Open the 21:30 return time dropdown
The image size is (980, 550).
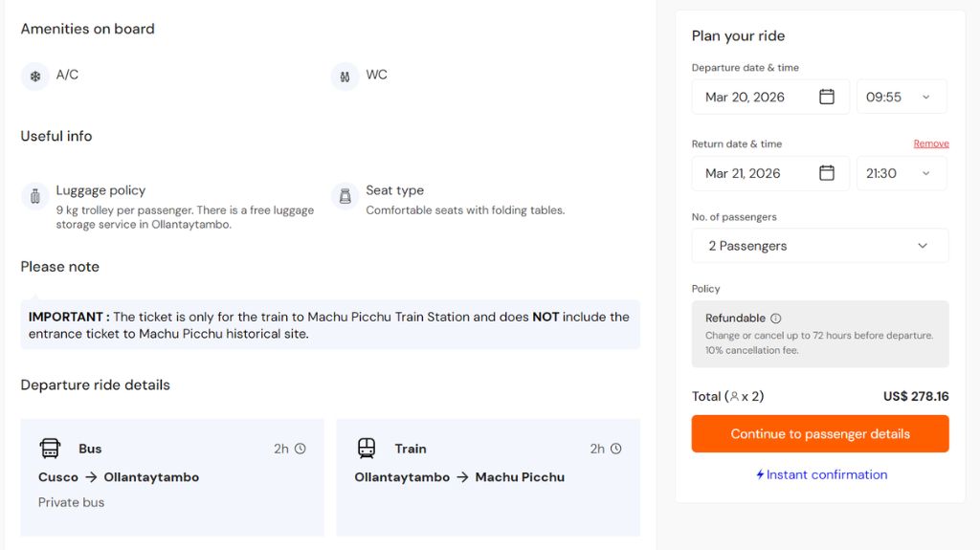902,173
